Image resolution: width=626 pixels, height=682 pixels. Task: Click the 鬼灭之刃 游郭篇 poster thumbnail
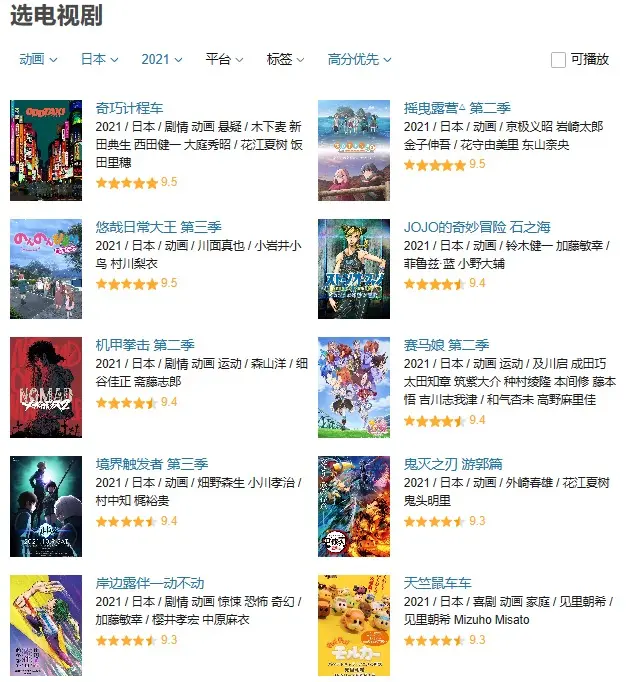point(354,506)
